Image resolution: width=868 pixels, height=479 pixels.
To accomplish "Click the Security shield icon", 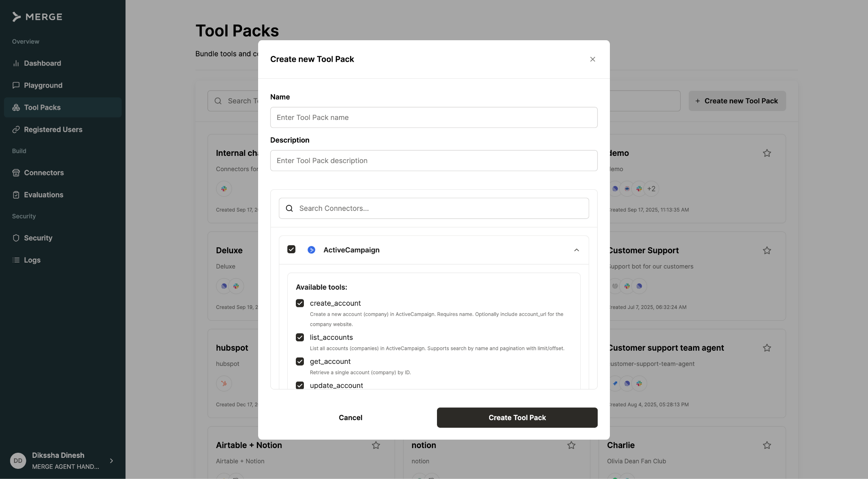I will coord(16,238).
